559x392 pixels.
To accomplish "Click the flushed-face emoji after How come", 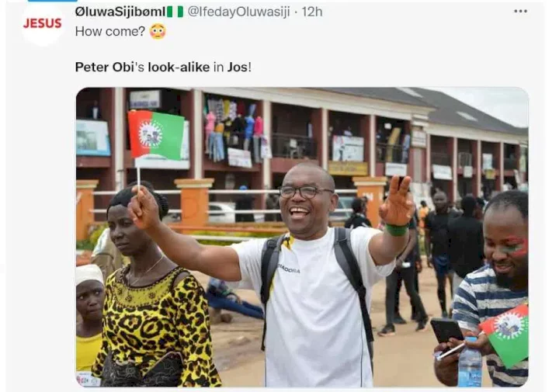I will [x=158, y=31].
